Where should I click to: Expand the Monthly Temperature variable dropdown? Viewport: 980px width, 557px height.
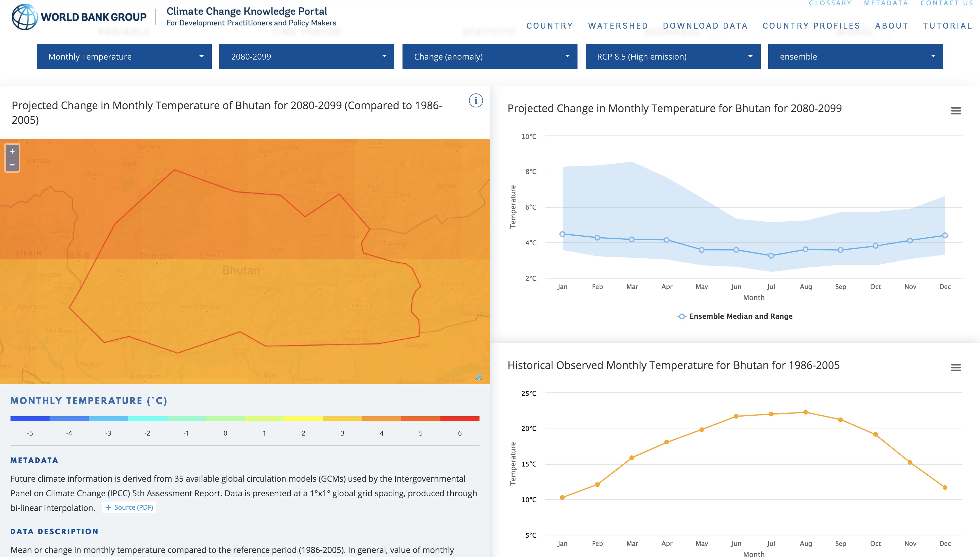tap(124, 57)
